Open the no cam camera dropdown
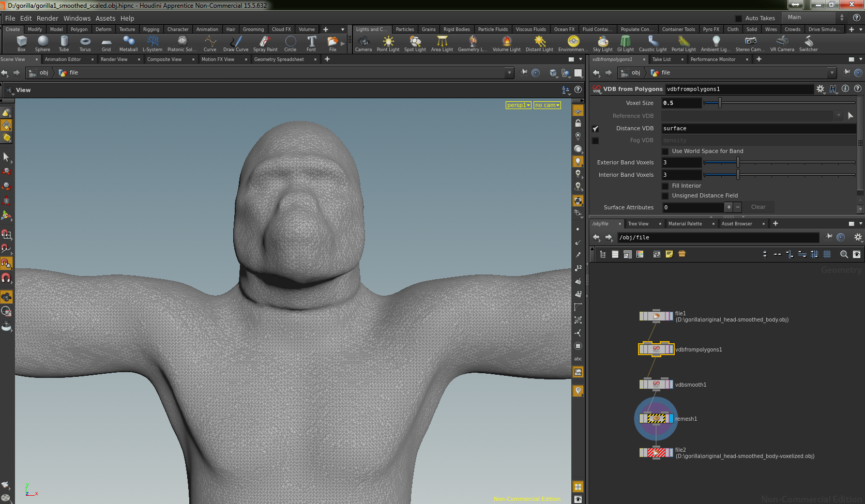This screenshot has width=865, height=504. pyautogui.click(x=548, y=105)
